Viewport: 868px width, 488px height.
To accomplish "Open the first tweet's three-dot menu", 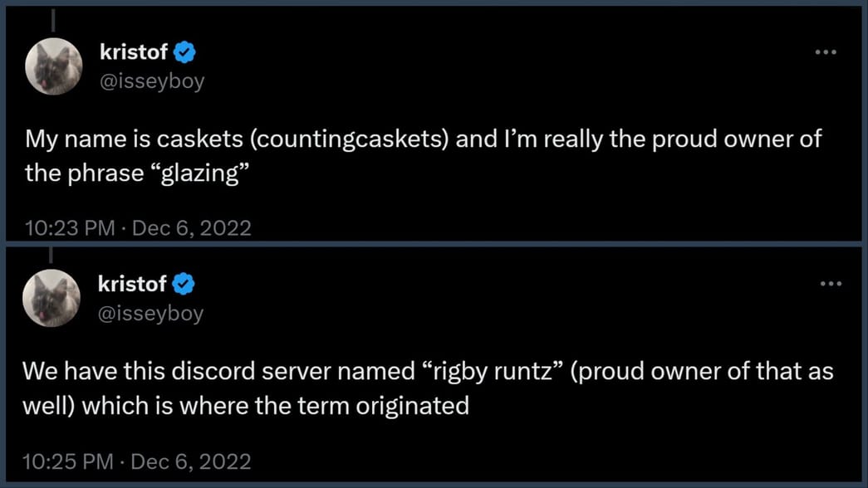I will tap(826, 52).
